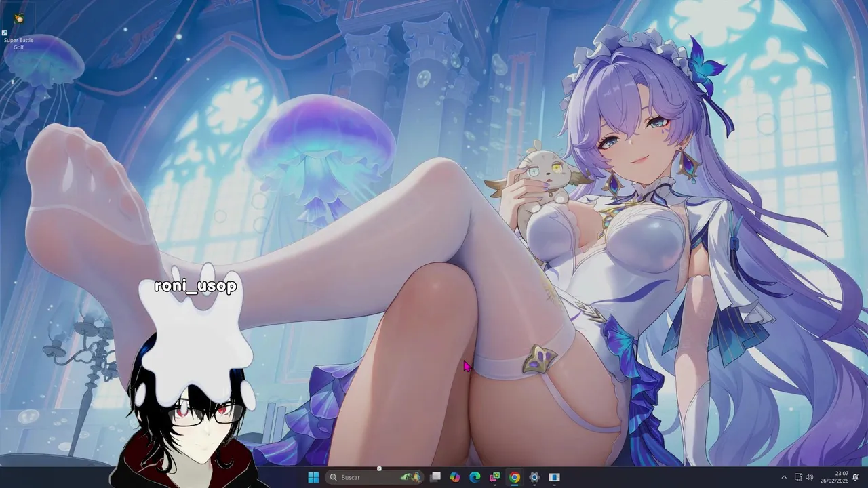Open the network status tray icon
868x488 pixels.
tap(798, 477)
